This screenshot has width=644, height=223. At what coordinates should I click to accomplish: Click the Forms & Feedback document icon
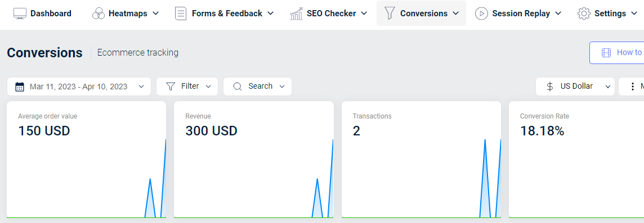[180, 13]
